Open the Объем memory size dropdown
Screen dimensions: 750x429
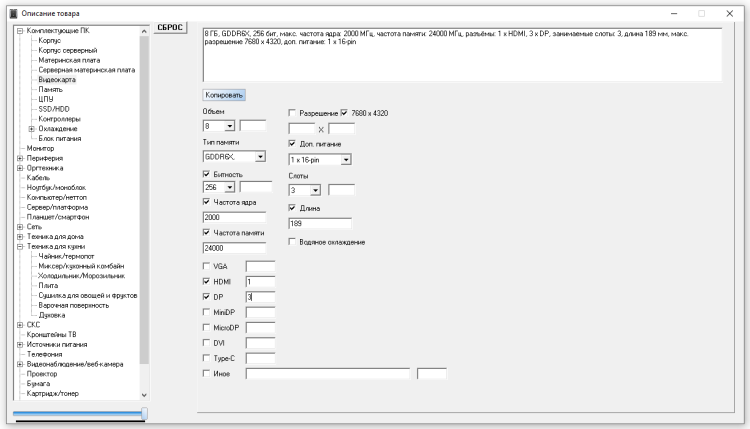230,126
